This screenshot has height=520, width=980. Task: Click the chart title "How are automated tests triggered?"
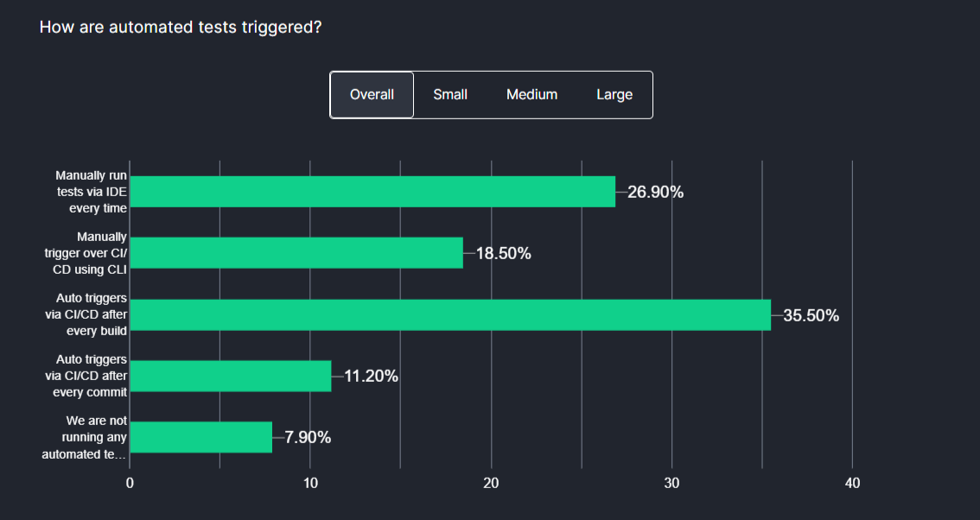point(181,28)
